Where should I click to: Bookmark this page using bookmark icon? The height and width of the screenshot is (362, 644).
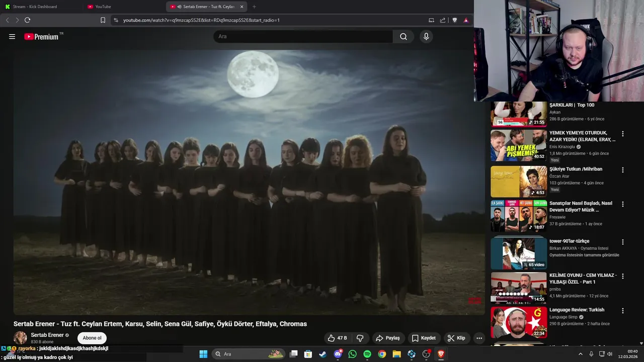click(x=103, y=20)
